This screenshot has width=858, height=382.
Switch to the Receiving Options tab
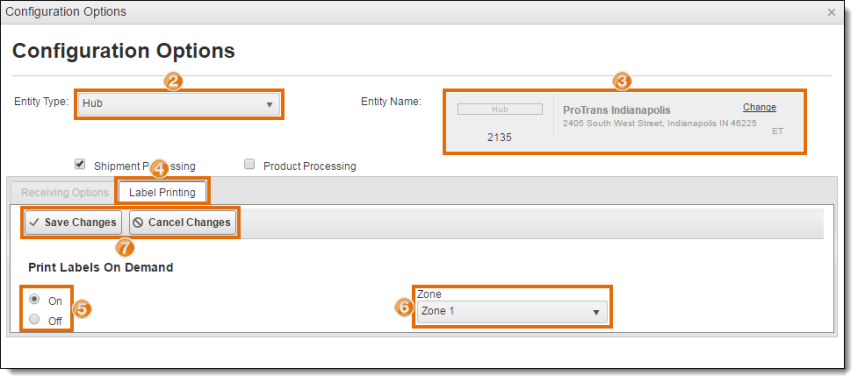(65, 193)
